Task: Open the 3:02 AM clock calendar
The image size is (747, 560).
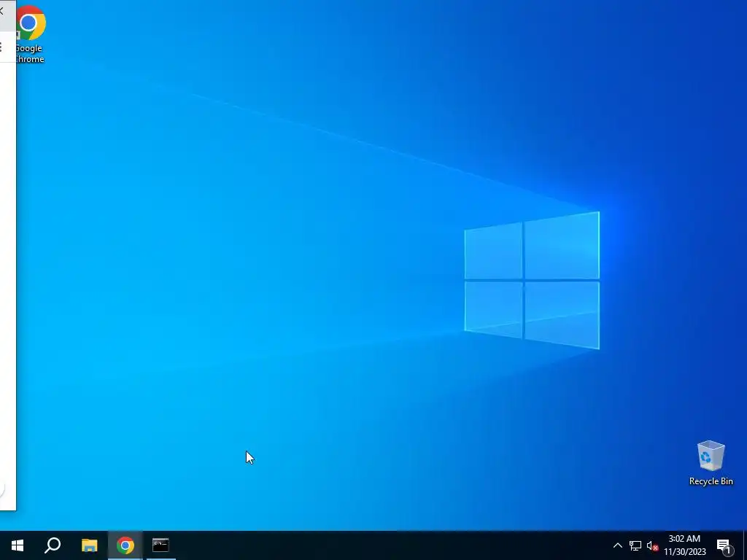Action: [x=684, y=545]
